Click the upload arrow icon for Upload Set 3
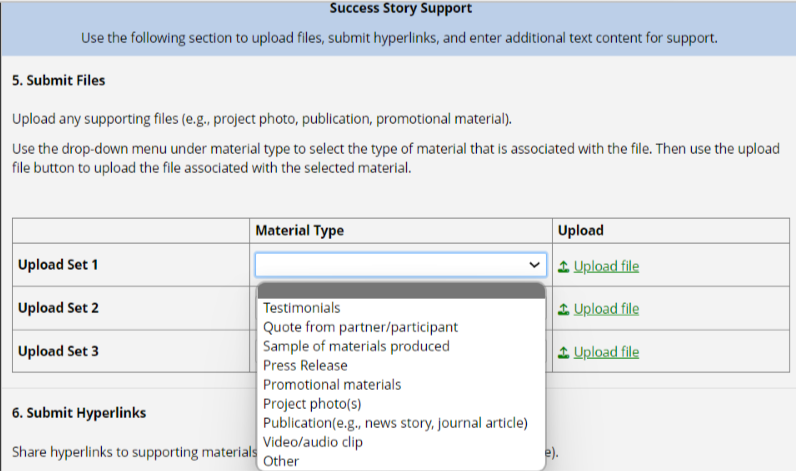796x471 pixels. tap(564, 352)
